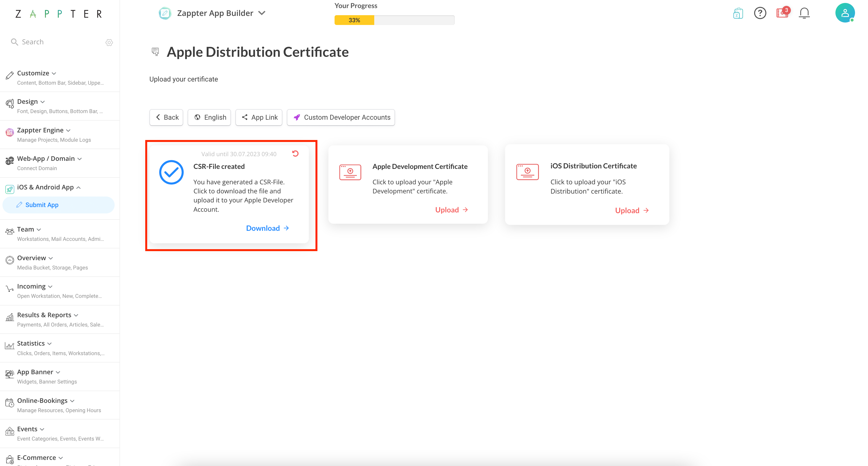The width and height of the screenshot is (868, 466).
Task: Click the Design palette icon in sidebar
Action: pos(10,104)
